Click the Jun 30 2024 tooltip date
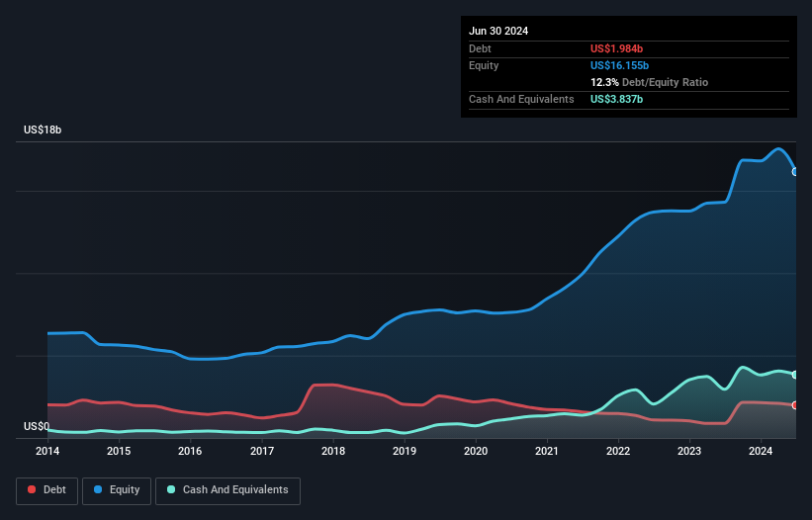Viewport: 812px width, 520px height. (498, 31)
